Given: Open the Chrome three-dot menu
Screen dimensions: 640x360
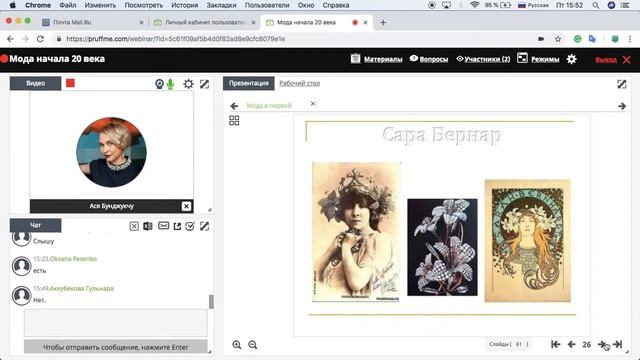Looking at the screenshot, I should [630, 39].
